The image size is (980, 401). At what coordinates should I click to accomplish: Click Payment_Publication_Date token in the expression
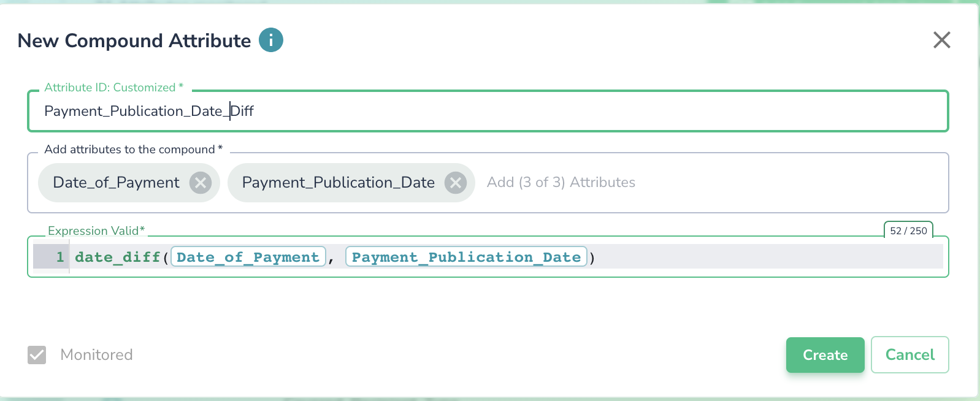pos(466,257)
